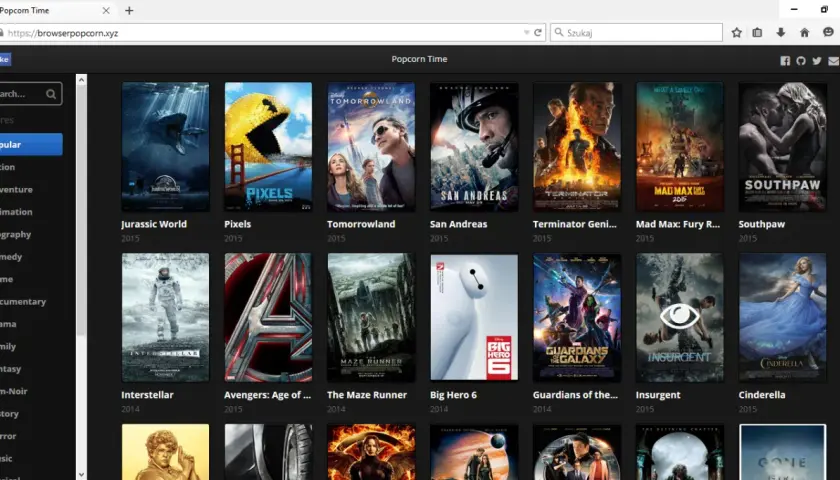The height and width of the screenshot is (480, 840).
Task: Click the Interstellar title text
Action: click(147, 395)
